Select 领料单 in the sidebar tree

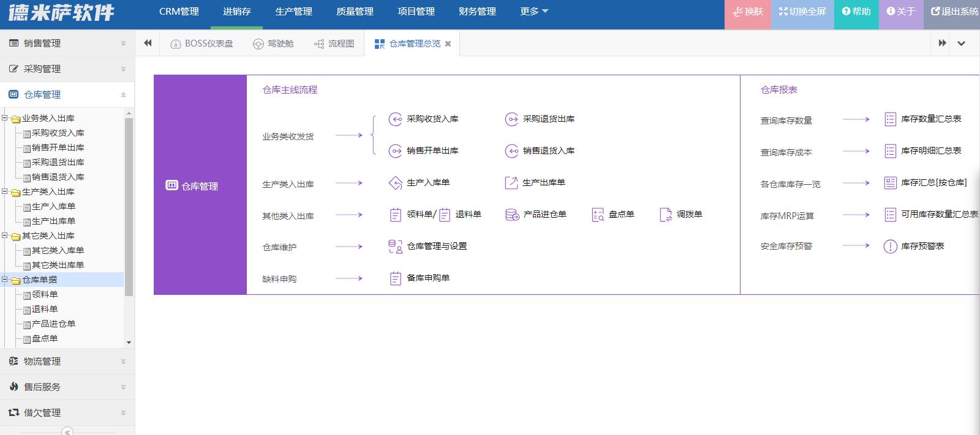45,294
